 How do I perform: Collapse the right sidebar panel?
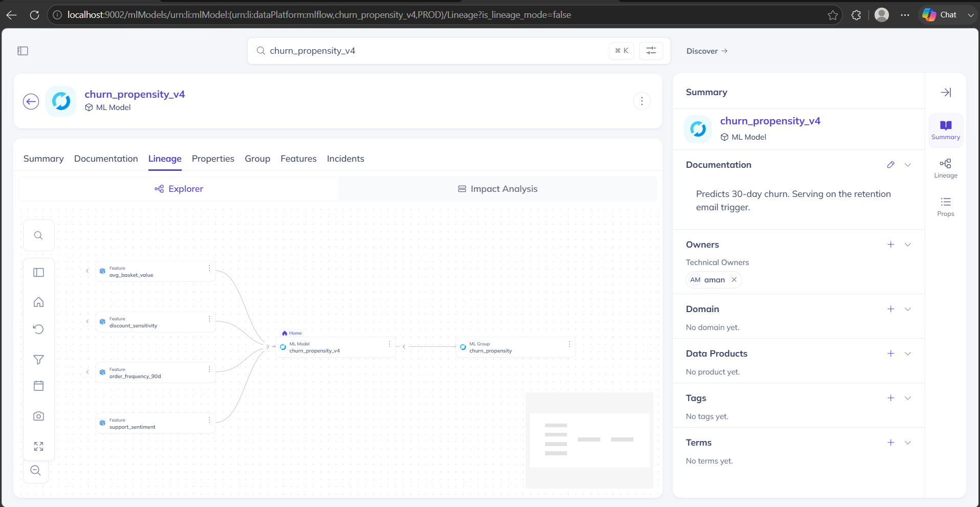click(x=946, y=92)
